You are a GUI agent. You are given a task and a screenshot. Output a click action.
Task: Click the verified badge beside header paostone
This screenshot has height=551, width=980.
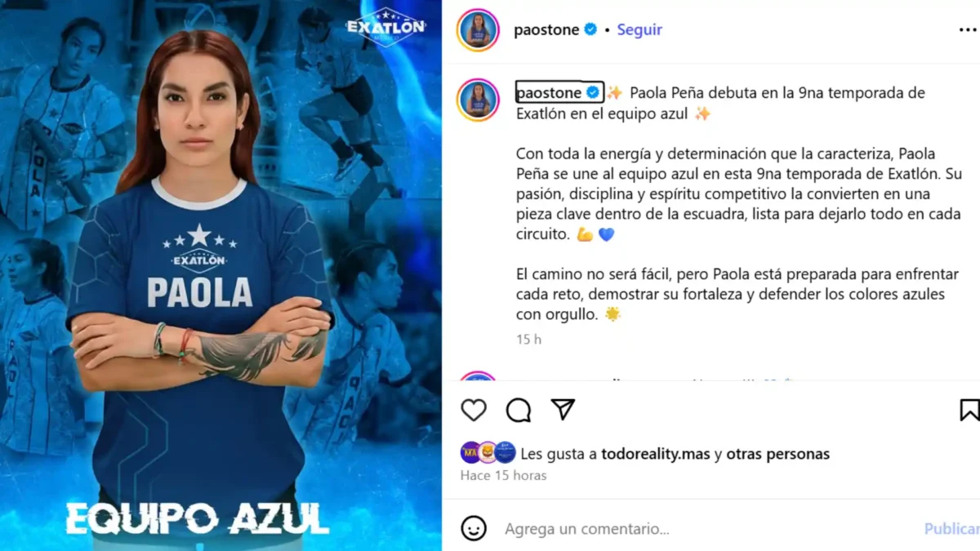coord(592,30)
